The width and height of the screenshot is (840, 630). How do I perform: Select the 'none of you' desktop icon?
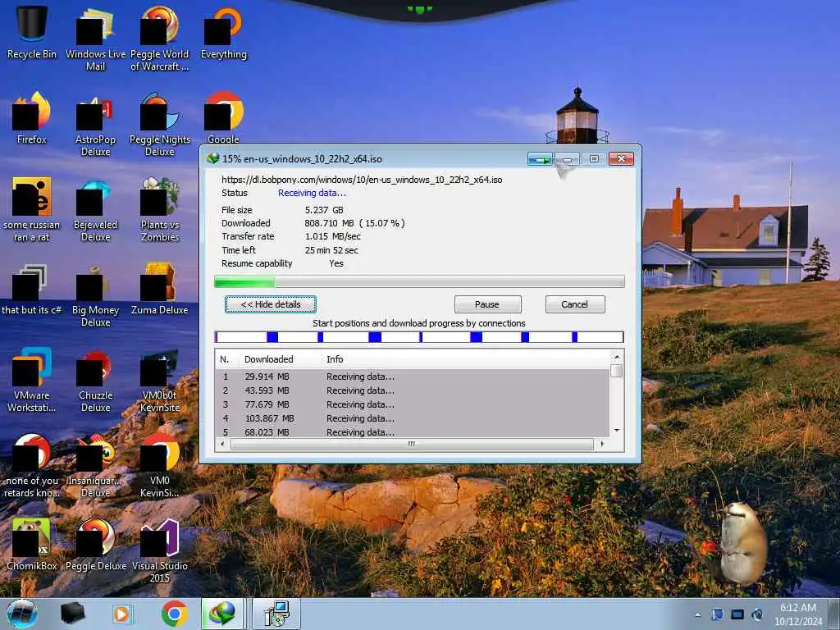[32, 465]
